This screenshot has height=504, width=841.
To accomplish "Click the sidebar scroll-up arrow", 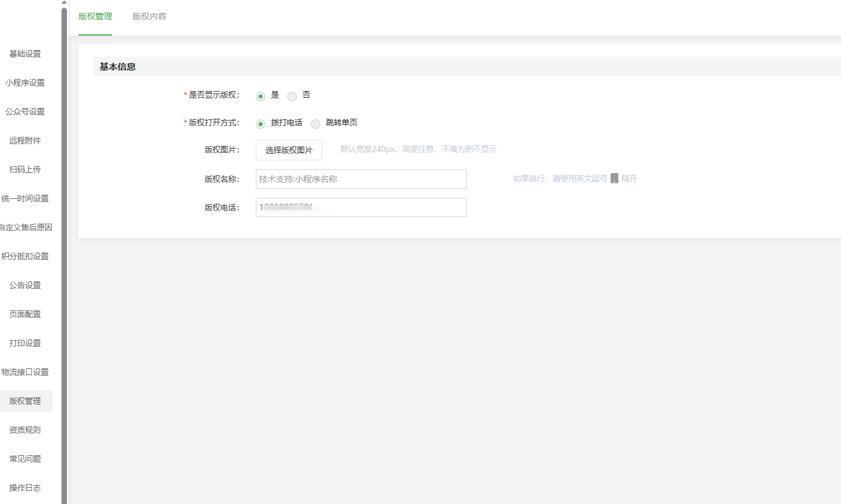I will pyautogui.click(x=64, y=3).
